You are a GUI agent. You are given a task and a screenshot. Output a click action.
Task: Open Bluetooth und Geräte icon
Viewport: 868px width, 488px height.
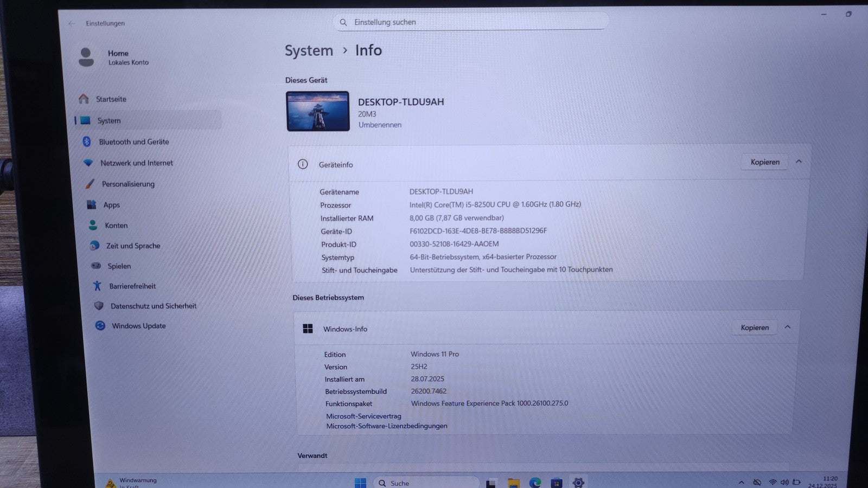[87, 142]
